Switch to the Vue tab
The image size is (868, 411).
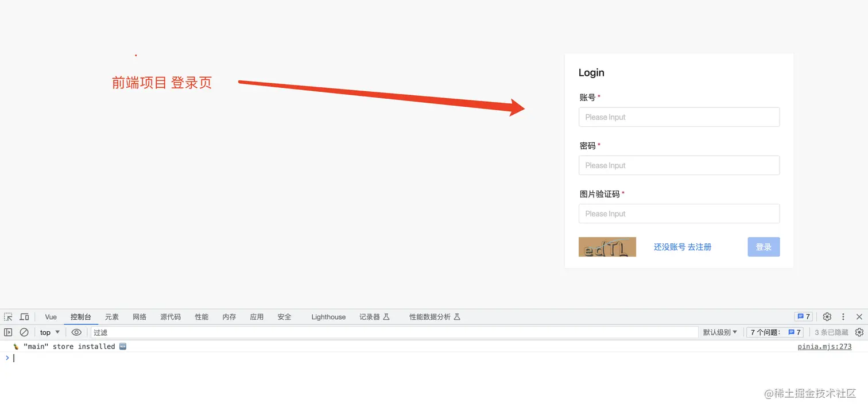pos(51,317)
